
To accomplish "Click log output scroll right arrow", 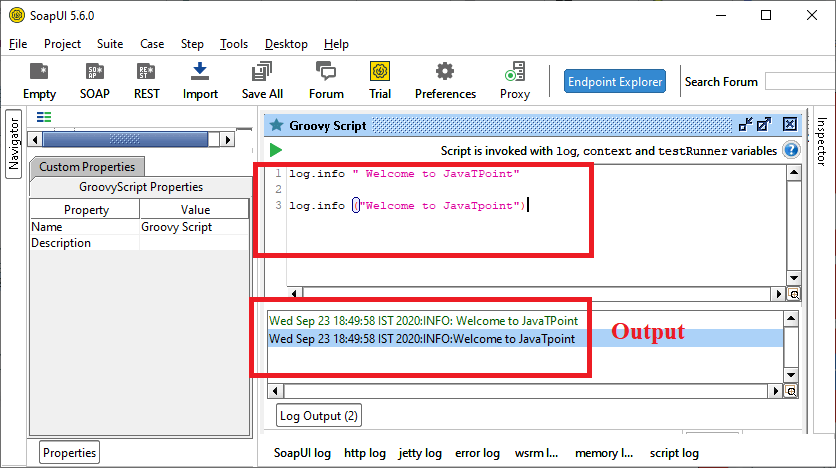I will [776, 391].
